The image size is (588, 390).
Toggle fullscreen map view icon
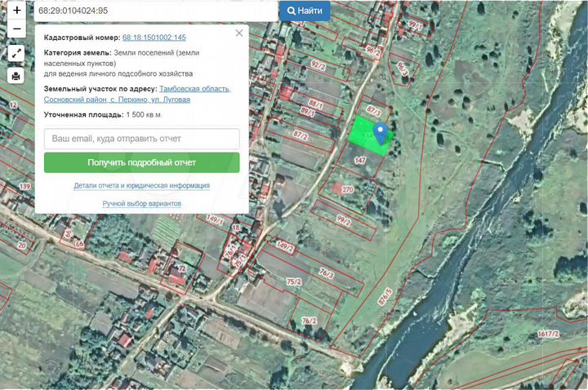click(16, 54)
